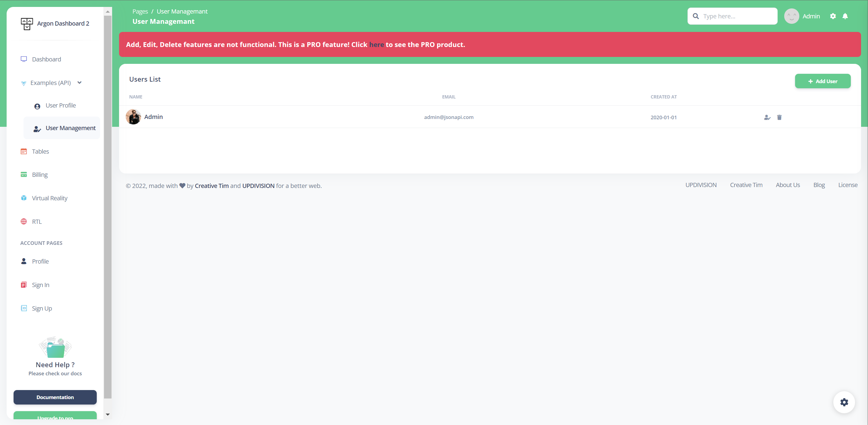Follow the 'here' link in PRO banner
This screenshot has width=868, height=425.
[376, 45]
